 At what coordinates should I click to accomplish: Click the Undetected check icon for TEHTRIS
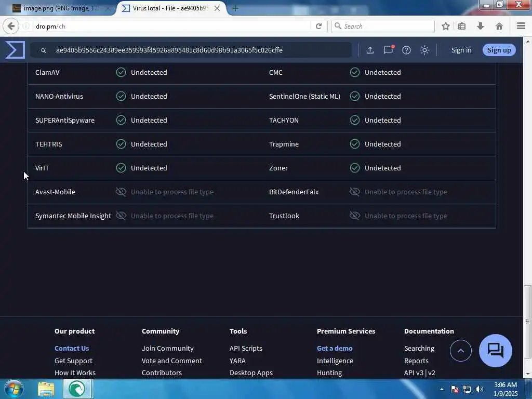[x=121, y=144]
